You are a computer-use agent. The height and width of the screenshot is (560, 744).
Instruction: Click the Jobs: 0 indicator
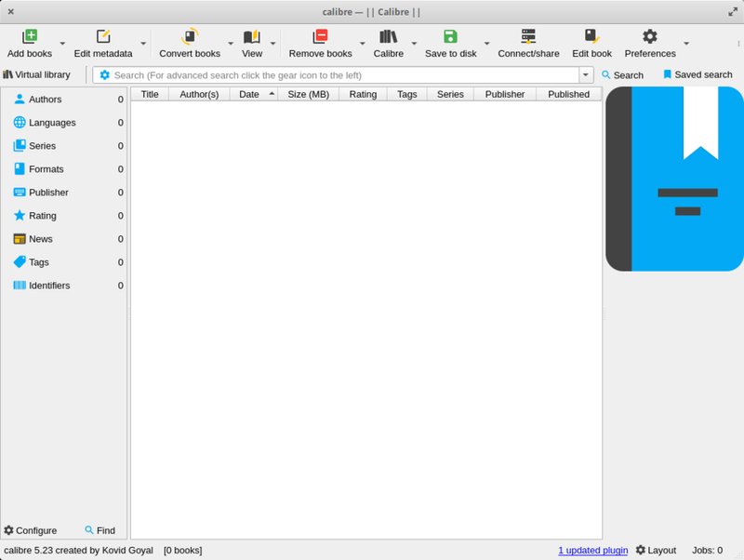coord(707,550)
